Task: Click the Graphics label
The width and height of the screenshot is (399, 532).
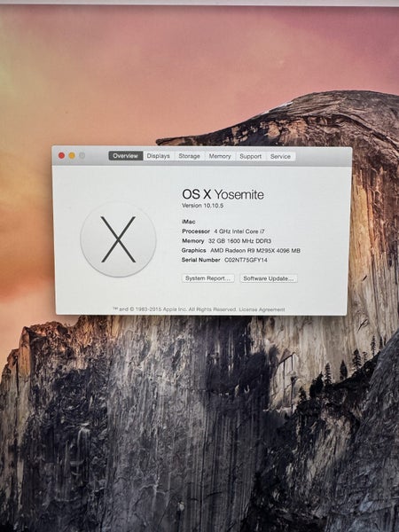Action: 193,250
